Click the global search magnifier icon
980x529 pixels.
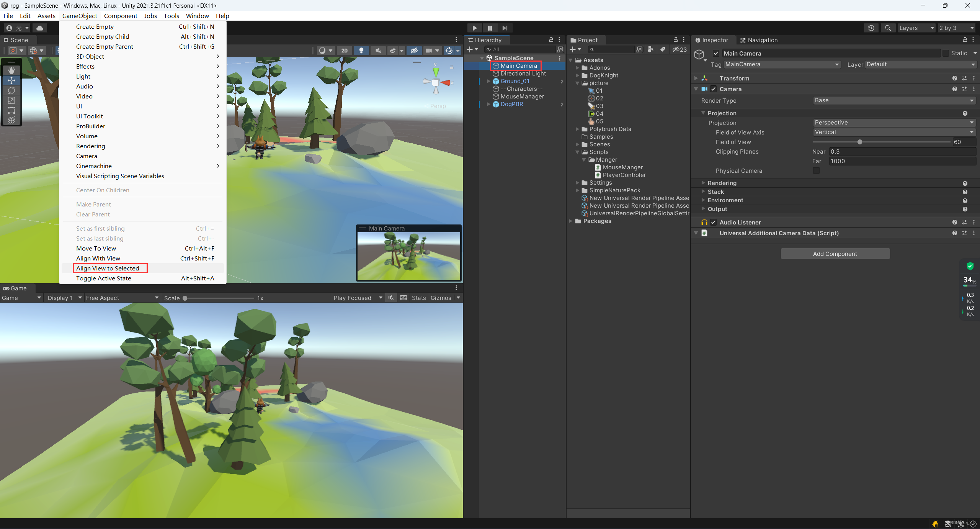[888, 28]
